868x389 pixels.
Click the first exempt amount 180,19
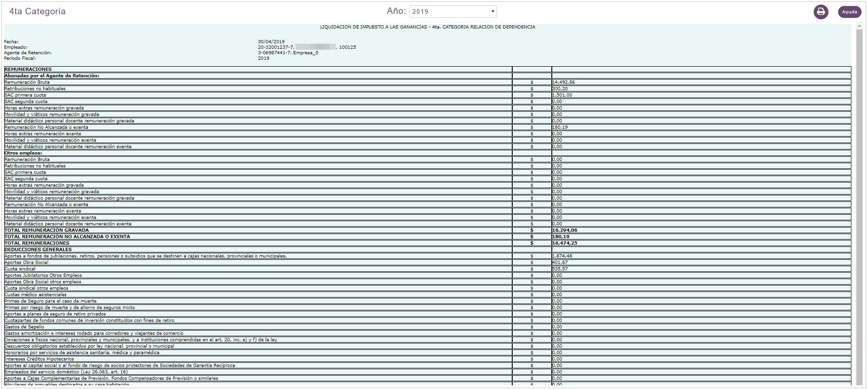pos(560,127)
